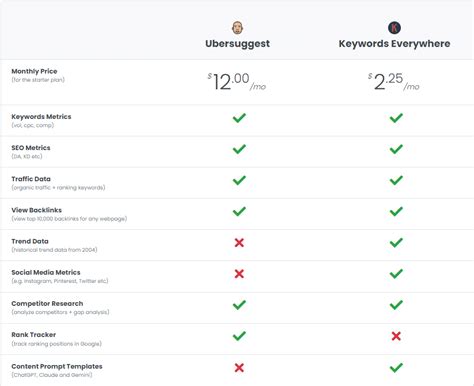Click the 'analyze competitors + gap analysis' subtitle
Viewport: 474px width, 386px height.
click(60, 312)
